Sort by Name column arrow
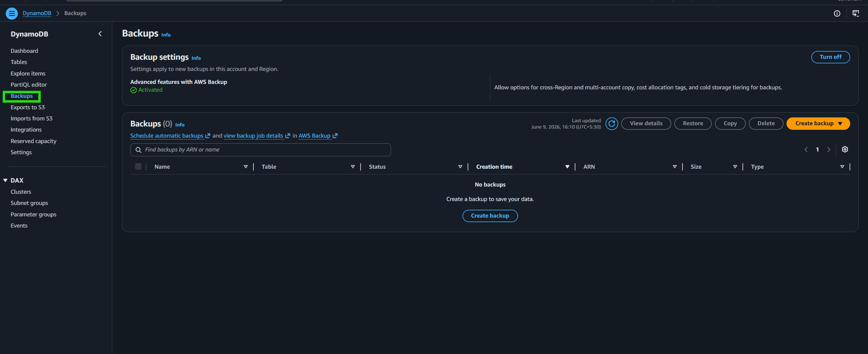 coord(246,167)
